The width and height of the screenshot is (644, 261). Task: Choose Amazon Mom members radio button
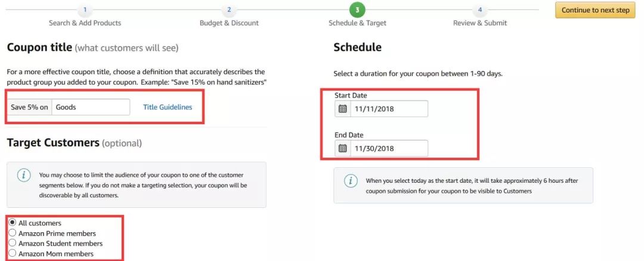pos(13,253)
